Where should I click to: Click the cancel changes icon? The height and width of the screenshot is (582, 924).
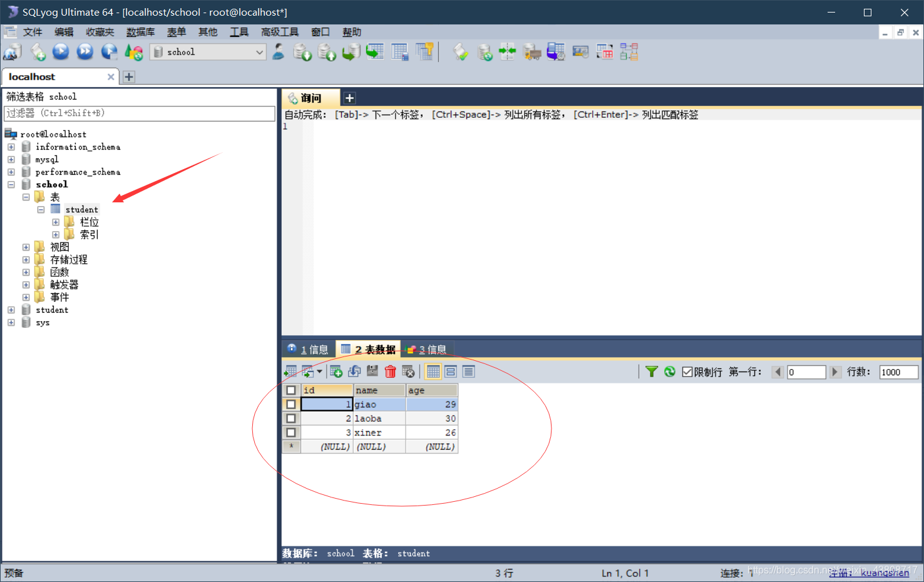pos(408,372)
